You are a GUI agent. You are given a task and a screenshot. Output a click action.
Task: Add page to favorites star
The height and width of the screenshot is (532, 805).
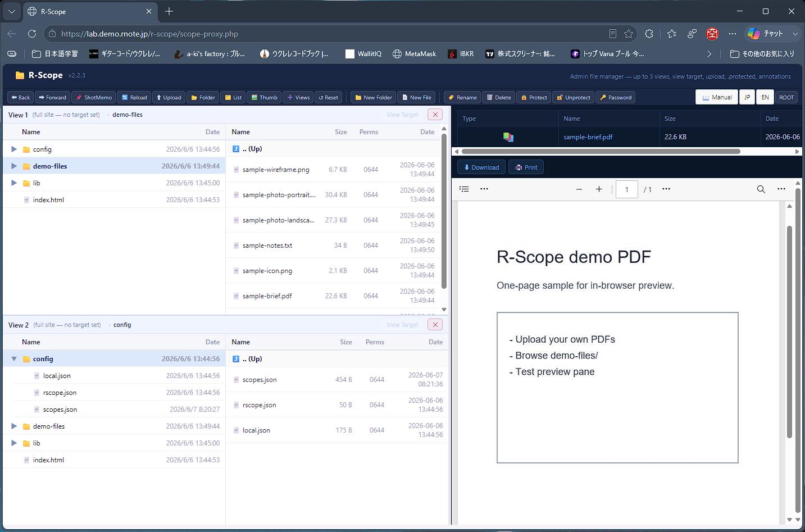click(x=629, y=34)
